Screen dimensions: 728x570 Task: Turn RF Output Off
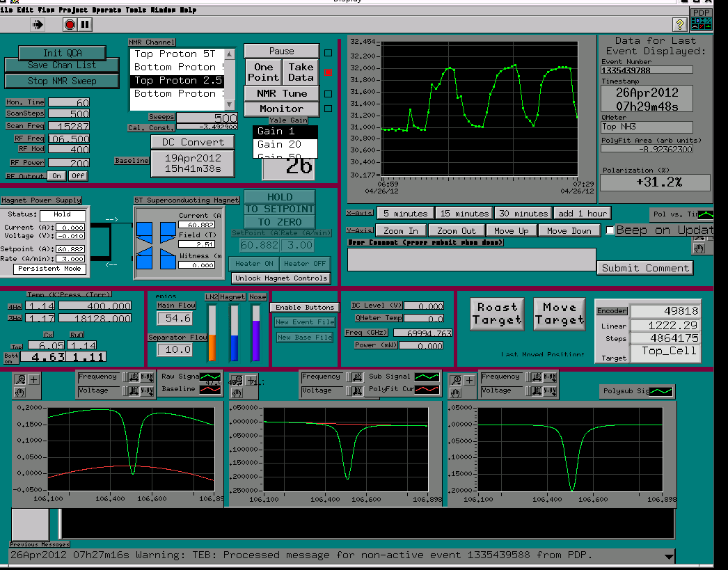pos(77,176)
